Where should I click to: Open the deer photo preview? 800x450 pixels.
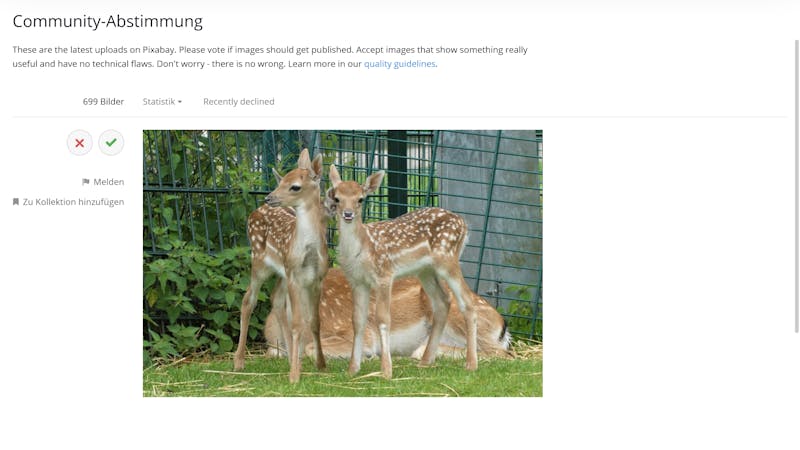(343, 263)
